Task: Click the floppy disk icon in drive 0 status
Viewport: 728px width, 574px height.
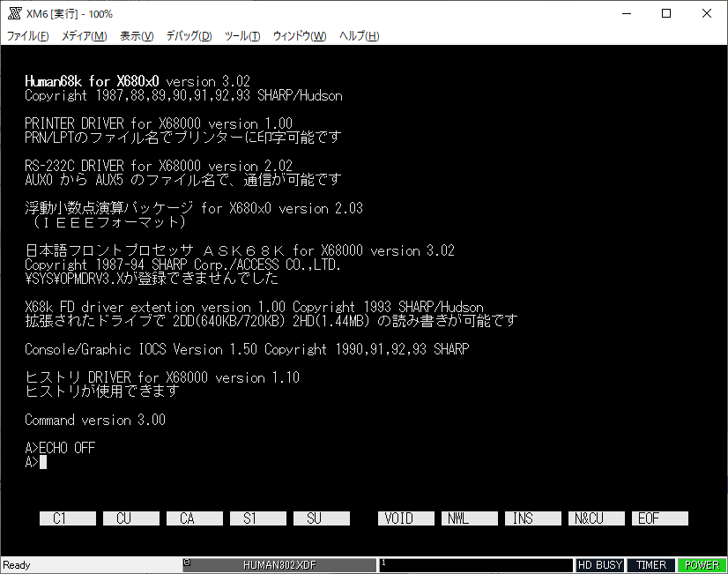Action: point(187,563)
